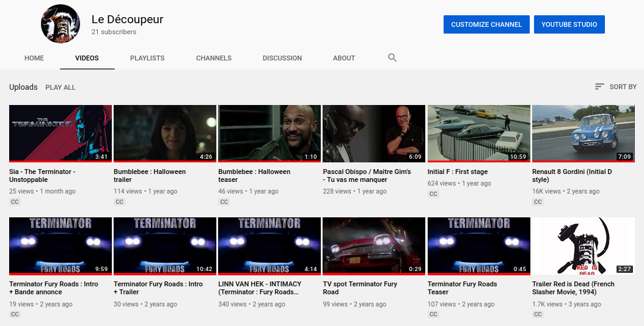Click the channel search magnifier icon
Image resolution: width=644 pixels, height=326 pixels.
392,58
